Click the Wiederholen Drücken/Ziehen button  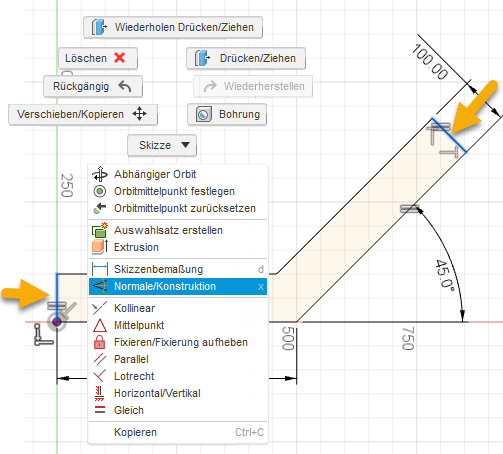tap(173, 27)
